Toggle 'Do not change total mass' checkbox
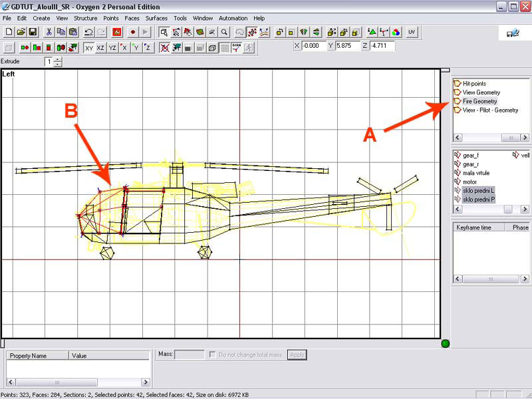Image resolution: width=532 pixels, height=399 pixels. [x=213, y=355]
